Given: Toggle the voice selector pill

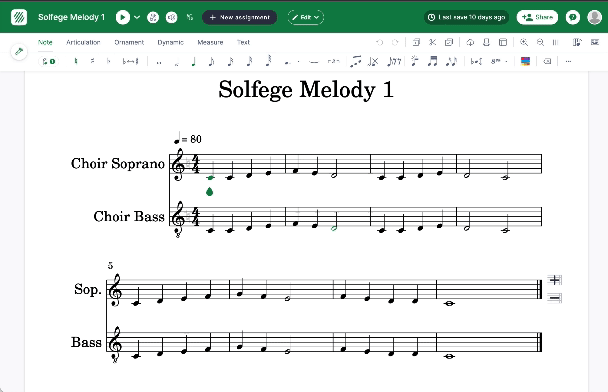Looking at the screenshot, I should pyautogui.click(x=48, y=61).
